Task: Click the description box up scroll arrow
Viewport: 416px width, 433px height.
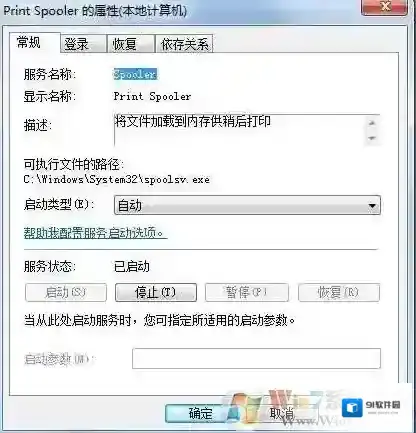Action: (372, 123)
